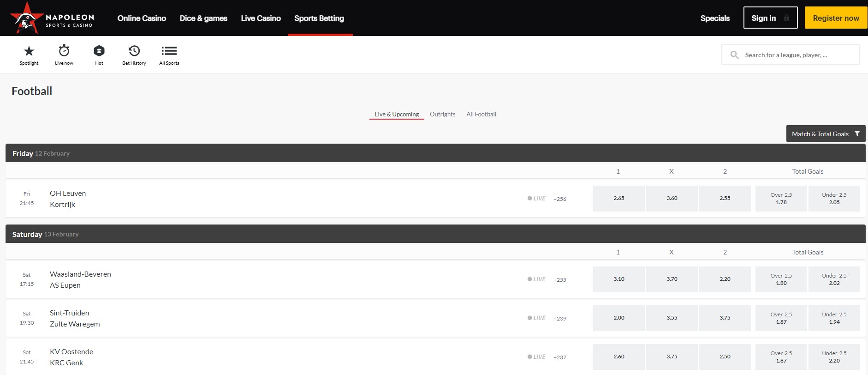
Task: Bet on OH Leuven win at 2.65
Action: coord(618,198)
